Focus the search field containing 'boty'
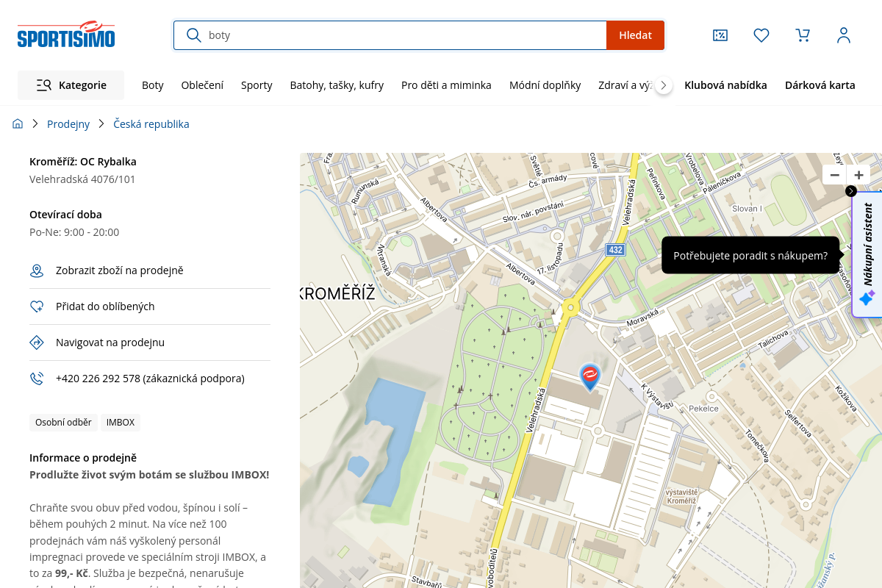 (x=390, y=35)
